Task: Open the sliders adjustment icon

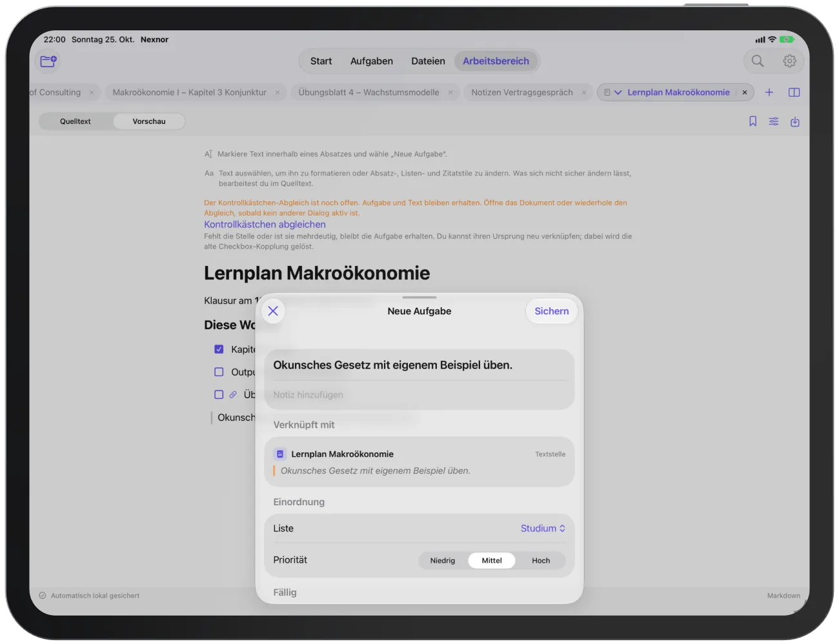Action: coord(774,121)
